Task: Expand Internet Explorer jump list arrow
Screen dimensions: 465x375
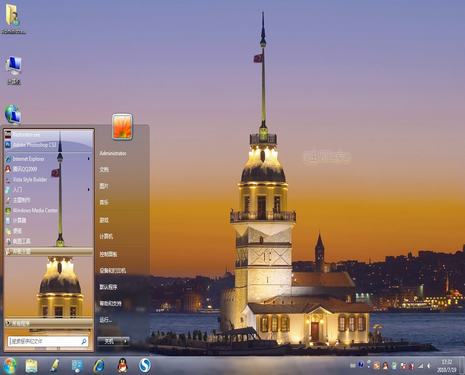Action: coord(89,159)
